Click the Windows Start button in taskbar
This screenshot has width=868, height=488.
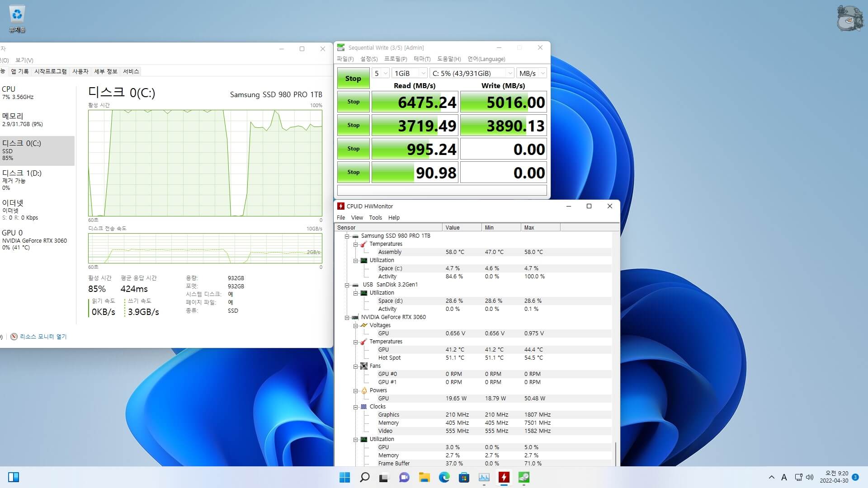[x=344, y=477]
